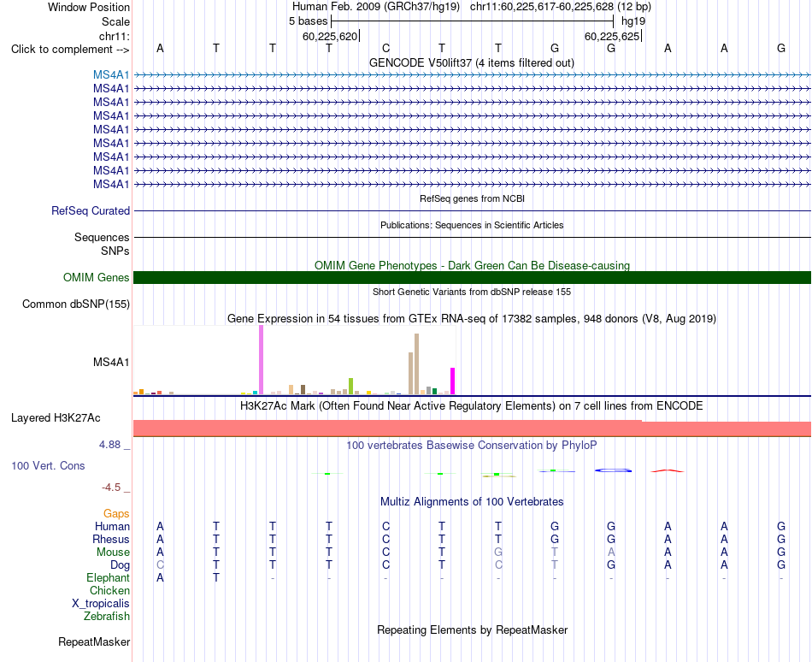Click the yellow-green bar in GTEx chart
Image resolution: width=812 pixels, height=662 pixels.
pyautogui.click(x=350, y=387)
